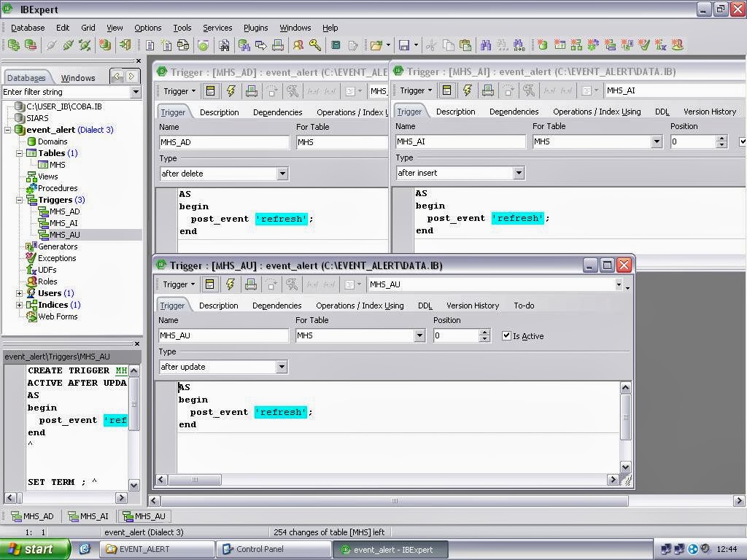
Task: Open the Grant Manager key icon
Action: pos(315,45)
